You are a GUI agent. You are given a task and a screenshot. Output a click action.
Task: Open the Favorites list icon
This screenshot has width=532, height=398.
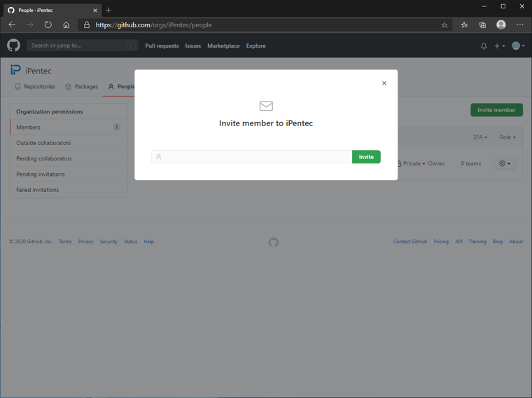(x=464, y=25)
